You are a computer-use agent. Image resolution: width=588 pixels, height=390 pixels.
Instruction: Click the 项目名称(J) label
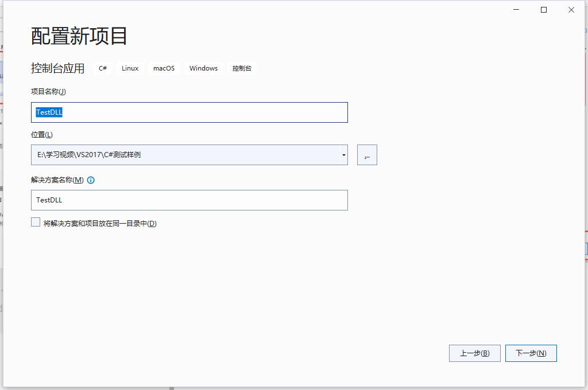click(47, 91)
